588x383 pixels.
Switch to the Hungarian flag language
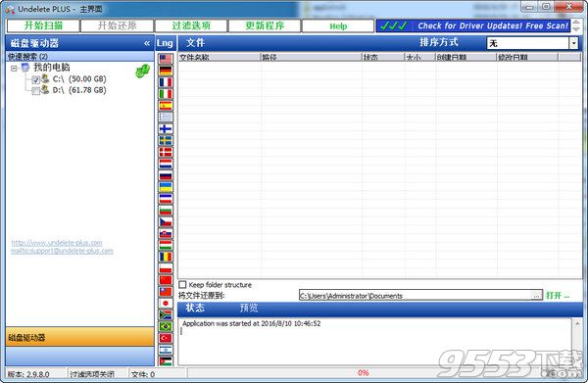(166, 245)
